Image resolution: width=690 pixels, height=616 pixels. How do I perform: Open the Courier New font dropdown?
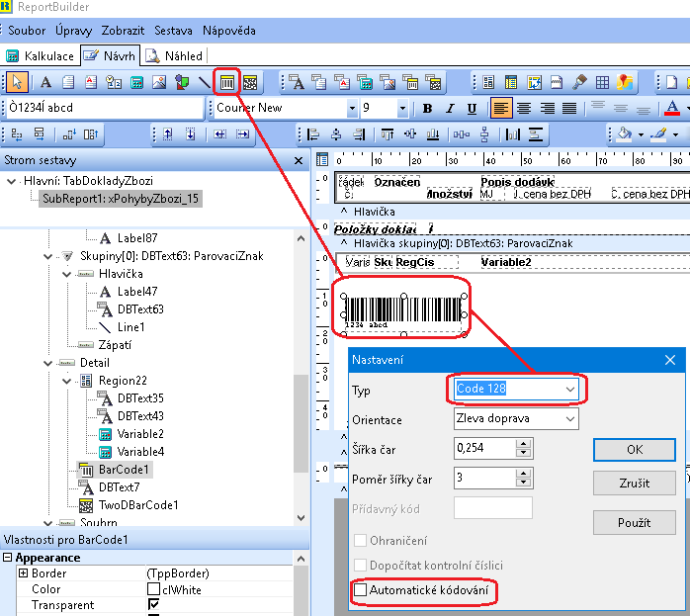[x=351, y=108]
